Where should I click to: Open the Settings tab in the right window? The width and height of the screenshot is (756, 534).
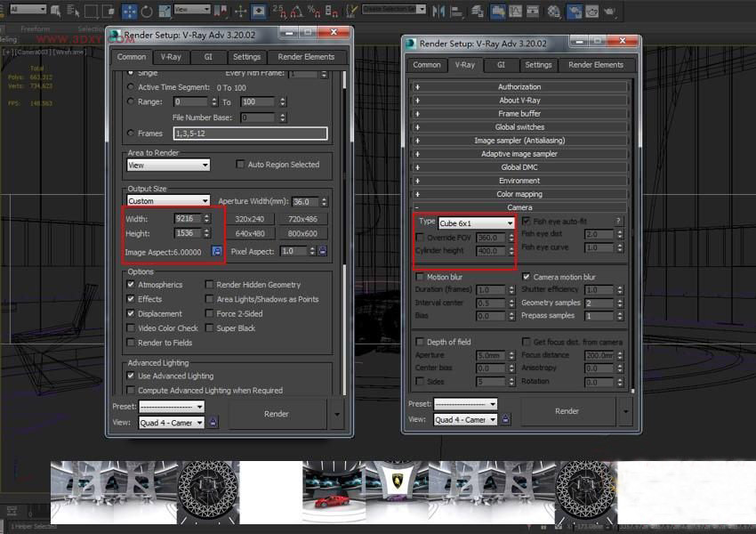pos(538,65)
